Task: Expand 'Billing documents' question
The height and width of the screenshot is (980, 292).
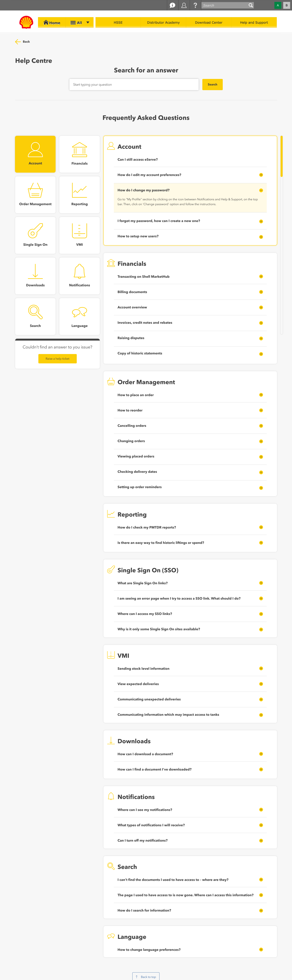Action: pos(261,292)
